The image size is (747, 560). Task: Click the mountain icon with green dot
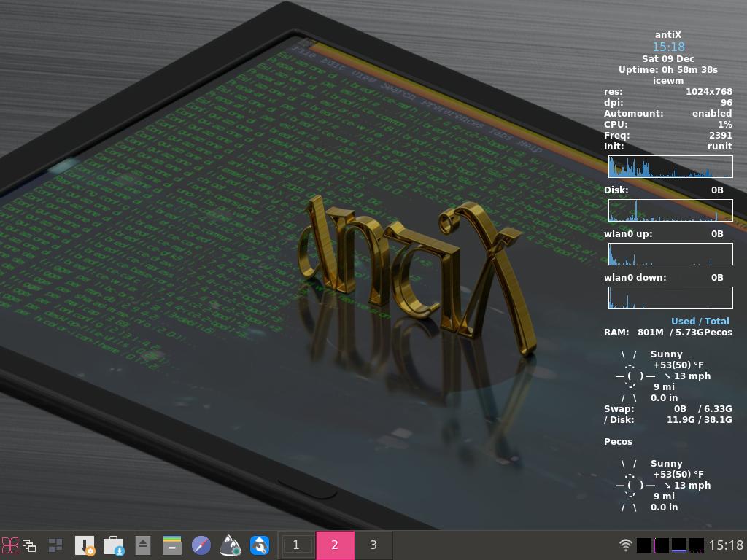(x=230, y=545)
